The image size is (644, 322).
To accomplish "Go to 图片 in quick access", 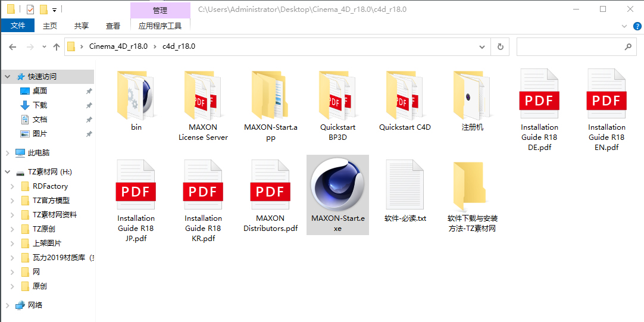I will click(x=40, y=133).
